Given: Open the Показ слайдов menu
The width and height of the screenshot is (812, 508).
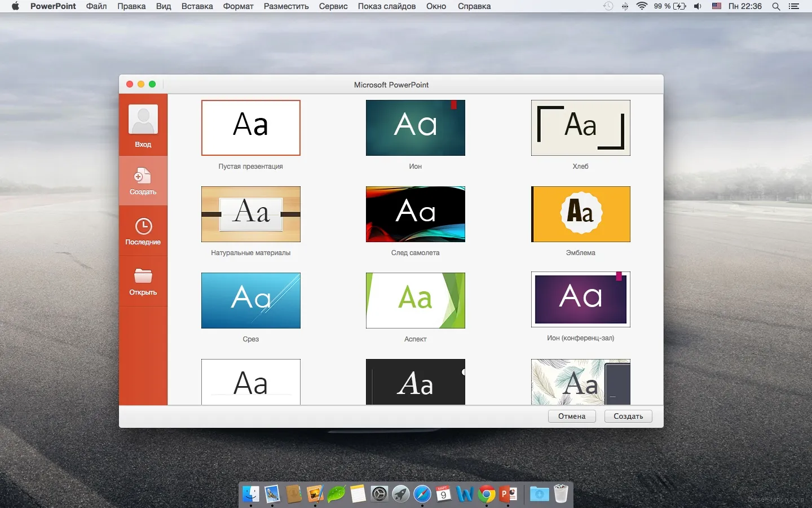Looking at the screenshot, I should [x=386, y=6].
